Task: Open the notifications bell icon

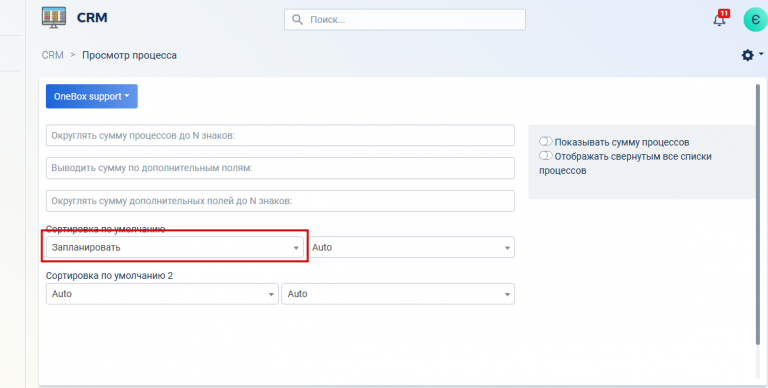Action: [x=720, y=20]
